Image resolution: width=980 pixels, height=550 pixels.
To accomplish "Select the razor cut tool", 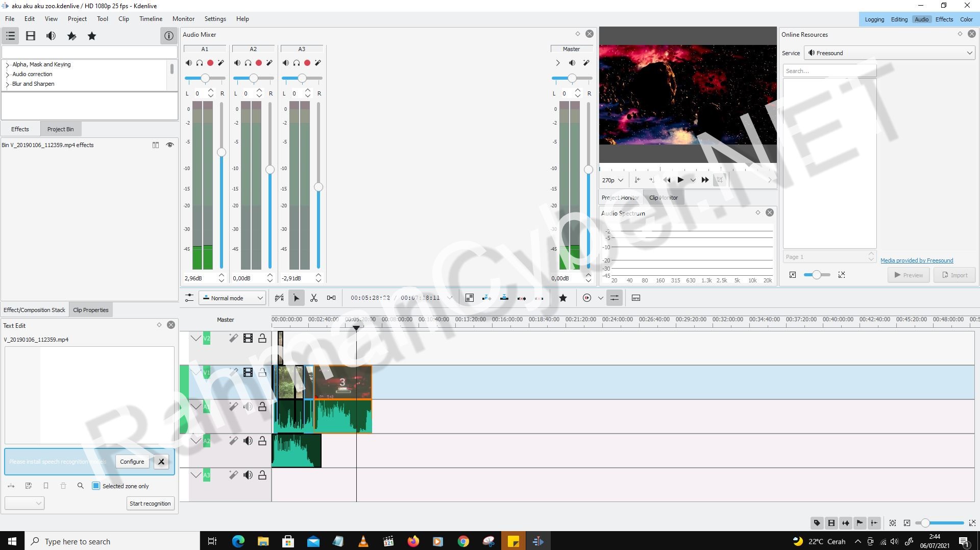I will [x=314, y=298].
